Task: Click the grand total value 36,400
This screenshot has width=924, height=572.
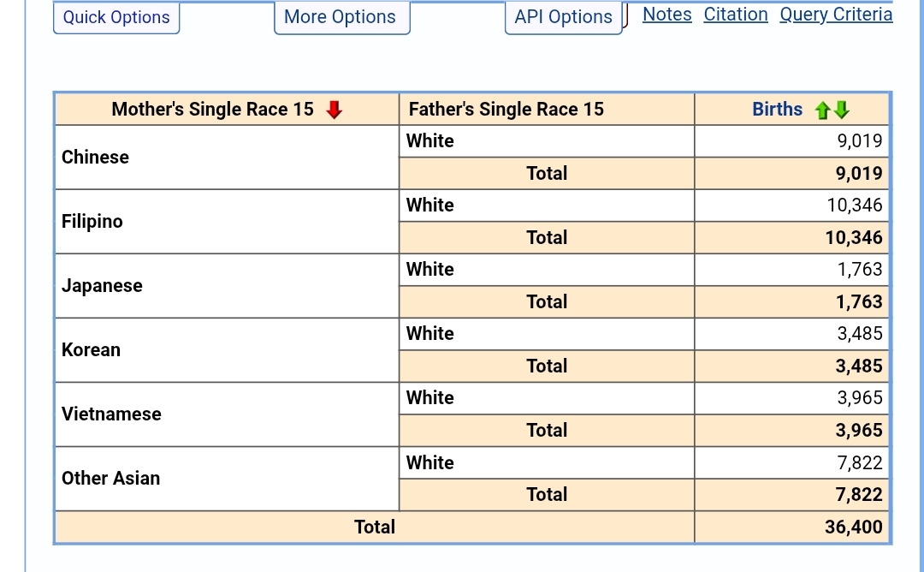Action: (853, 527)
